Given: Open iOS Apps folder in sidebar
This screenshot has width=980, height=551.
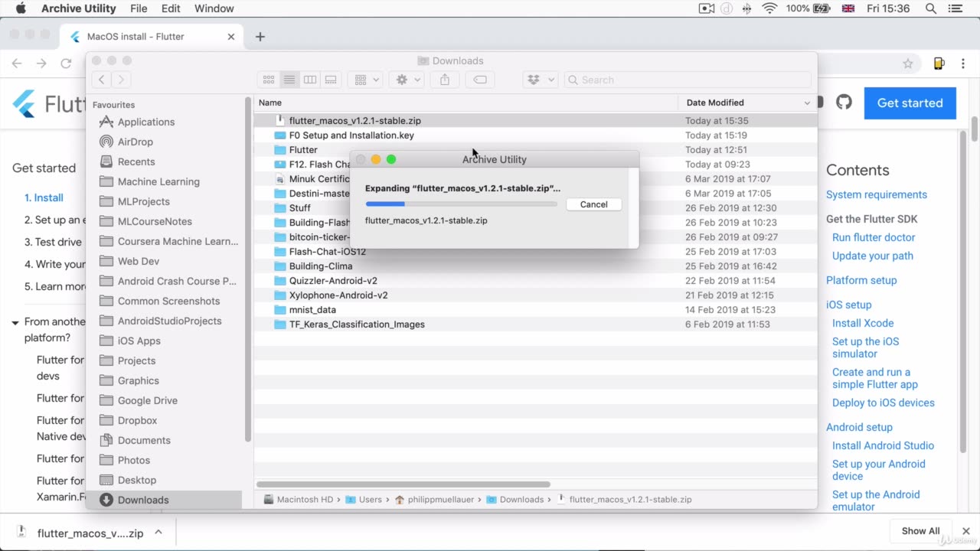Looking at the screenshot, I should pyautogui.click(x=139, y=341).
